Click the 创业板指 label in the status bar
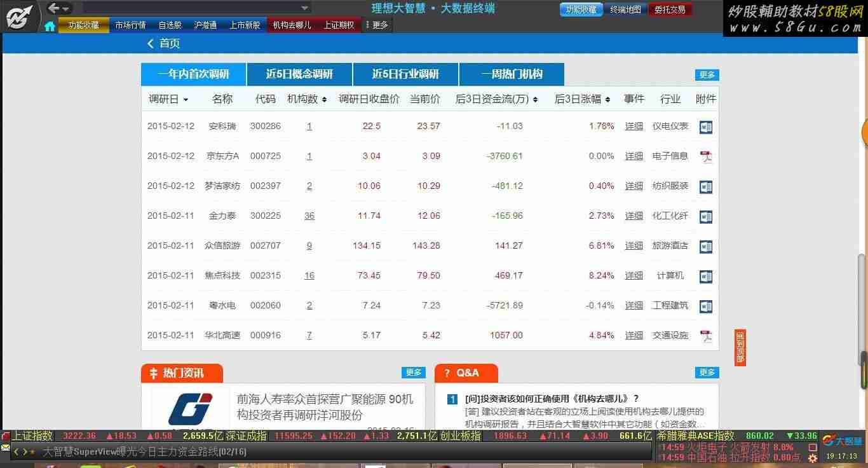The height and width of the screenshot is (468, 868). 460,436
